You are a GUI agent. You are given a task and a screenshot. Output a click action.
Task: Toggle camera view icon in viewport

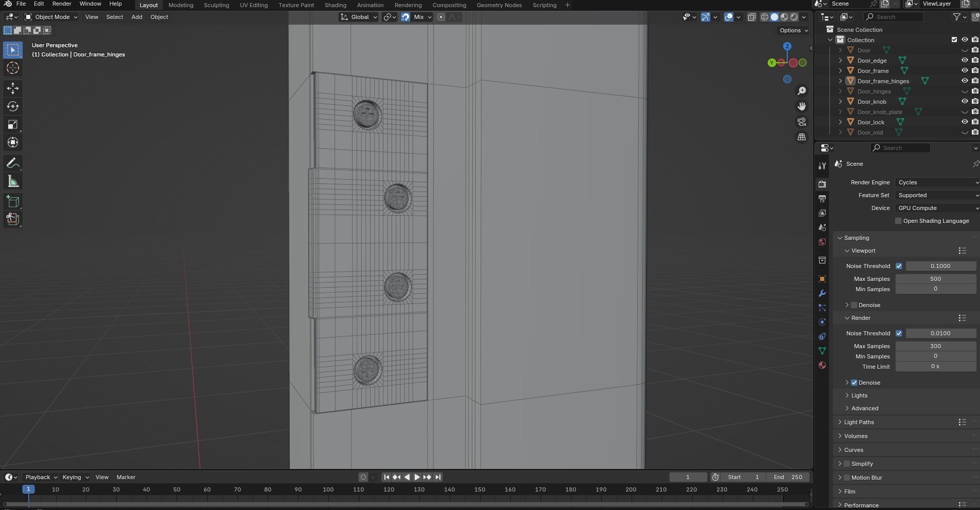click(x=802, y=122)
